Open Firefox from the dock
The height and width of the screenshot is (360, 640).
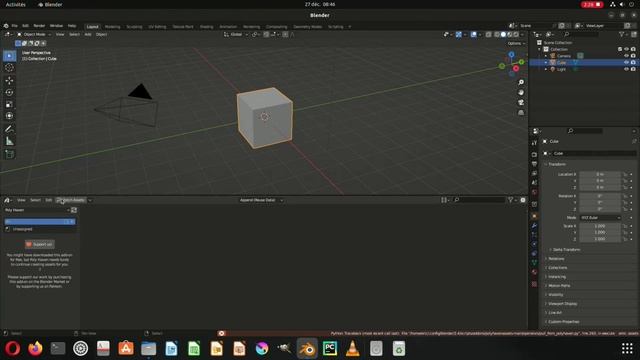[35, 349]
